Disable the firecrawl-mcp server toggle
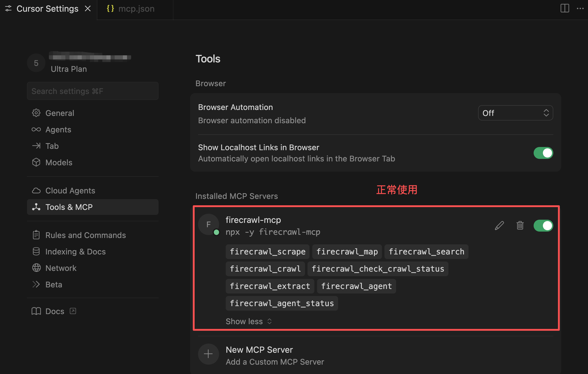 pos(543,225)
